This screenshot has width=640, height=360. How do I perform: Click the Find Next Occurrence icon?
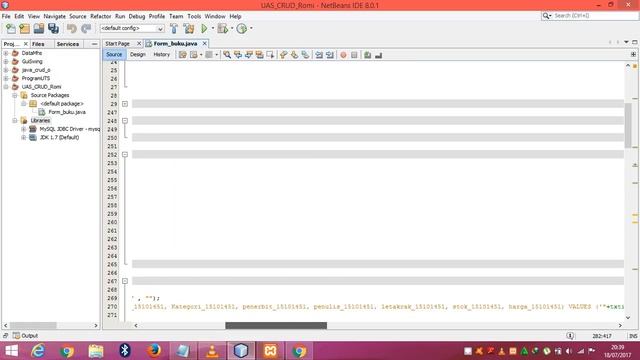point(249,55)
